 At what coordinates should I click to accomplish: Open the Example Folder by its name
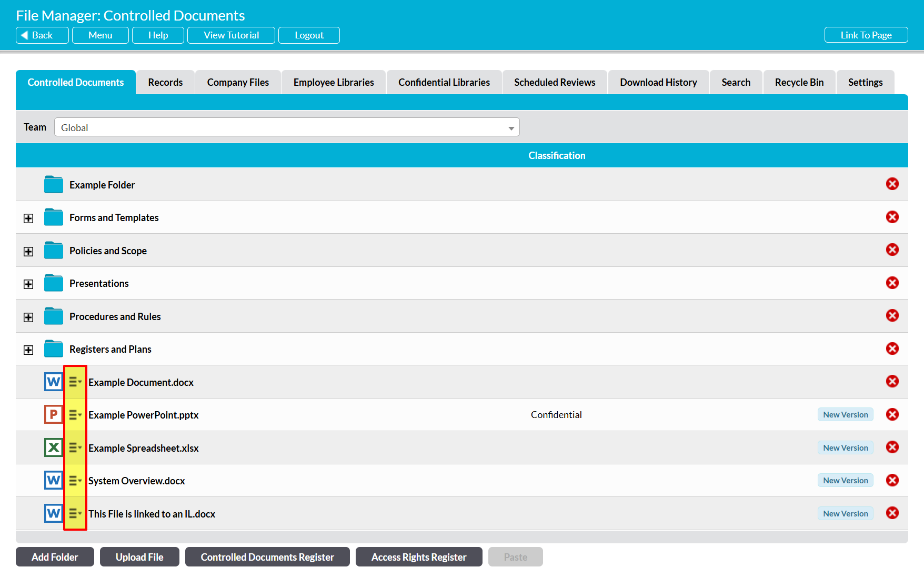coord(102,185)
